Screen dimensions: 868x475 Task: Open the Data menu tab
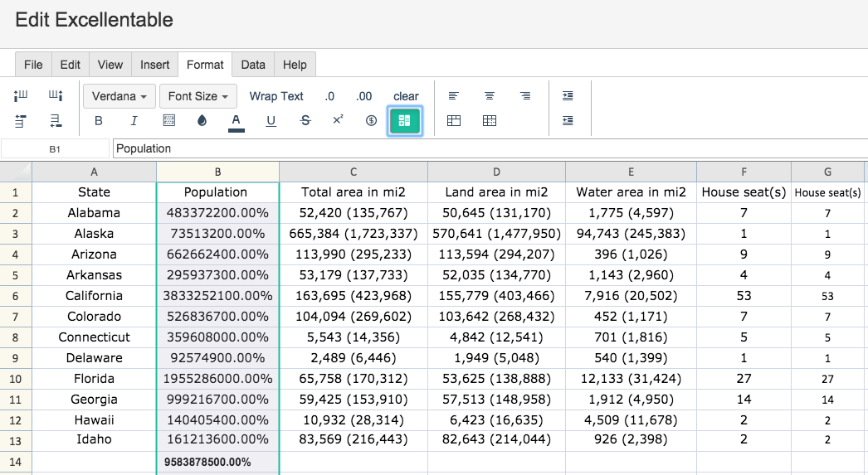tap(253, 65)
